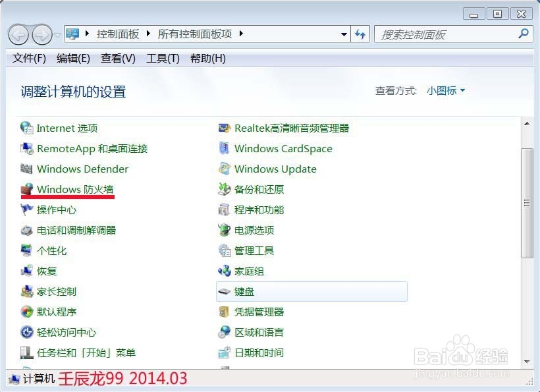
Task: Open the 编辑(E) menu
Action: pos(73,58)
